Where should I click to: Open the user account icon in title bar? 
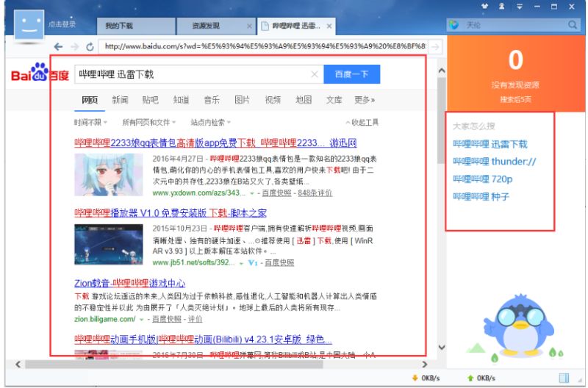501,7
